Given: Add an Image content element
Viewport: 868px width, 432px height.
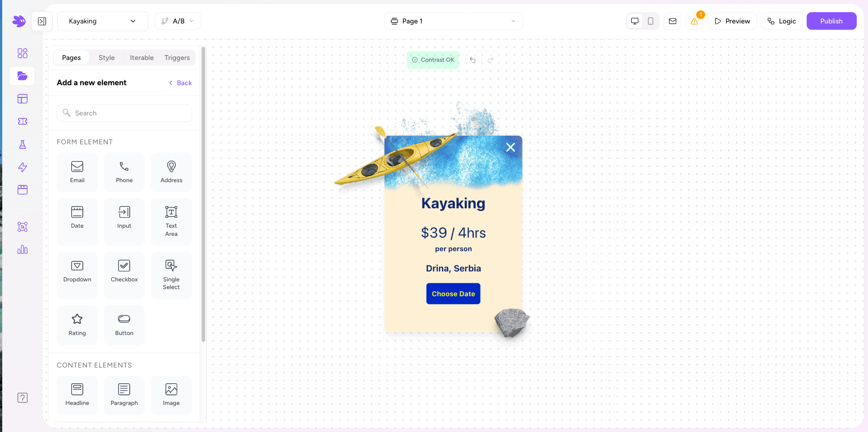Looking at the screenshot, I should [x=171, y=395].
